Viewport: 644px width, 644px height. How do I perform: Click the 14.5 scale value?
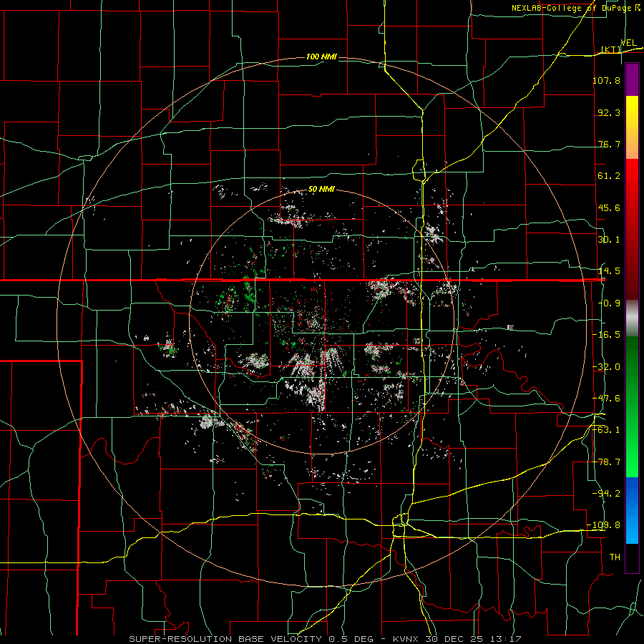[609, 271]
